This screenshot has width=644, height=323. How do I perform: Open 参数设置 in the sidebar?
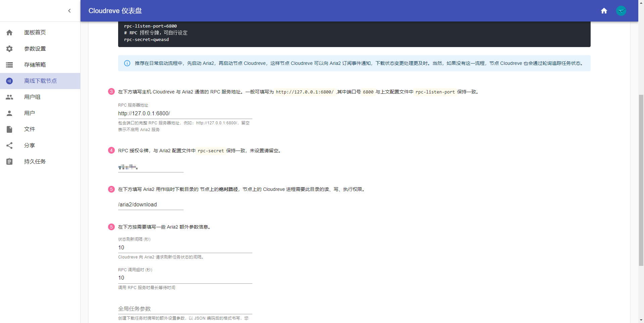click(40, 49)
